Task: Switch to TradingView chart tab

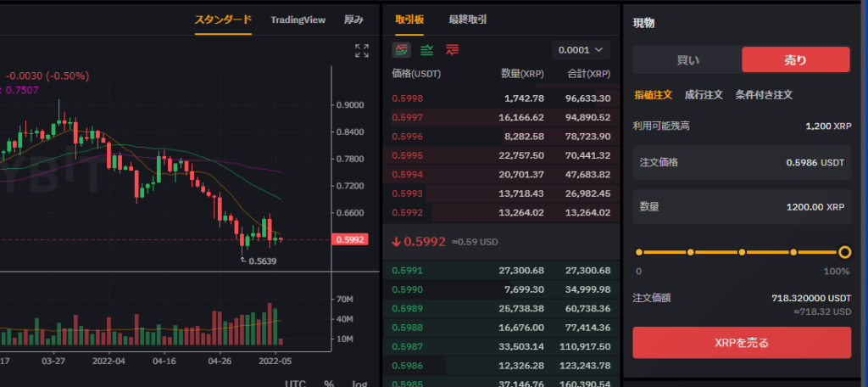Action: click(298, 20)
